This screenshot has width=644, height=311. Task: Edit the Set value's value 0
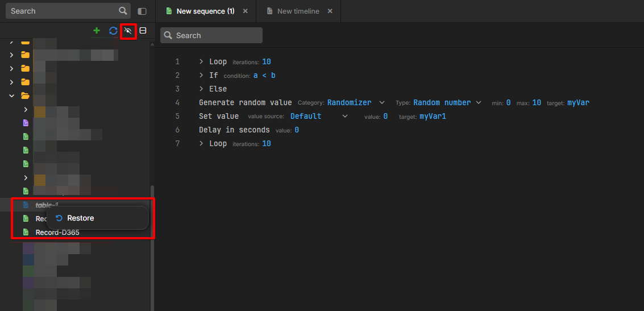click(385, 116)
